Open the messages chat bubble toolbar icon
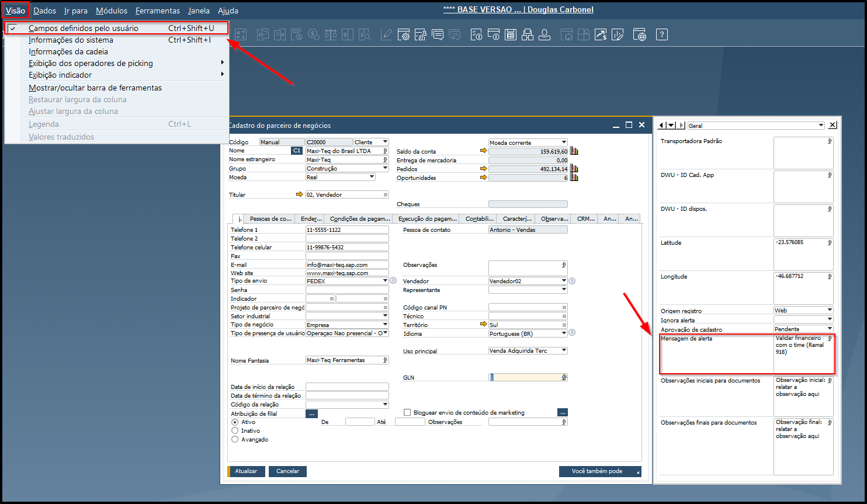The image size is (867, 504). pos(438,34)
